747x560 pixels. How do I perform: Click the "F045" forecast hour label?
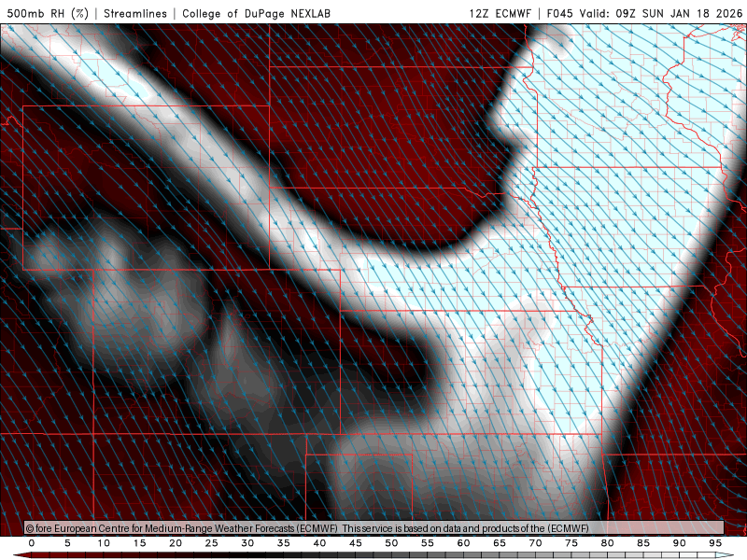[x=559, y=13]
